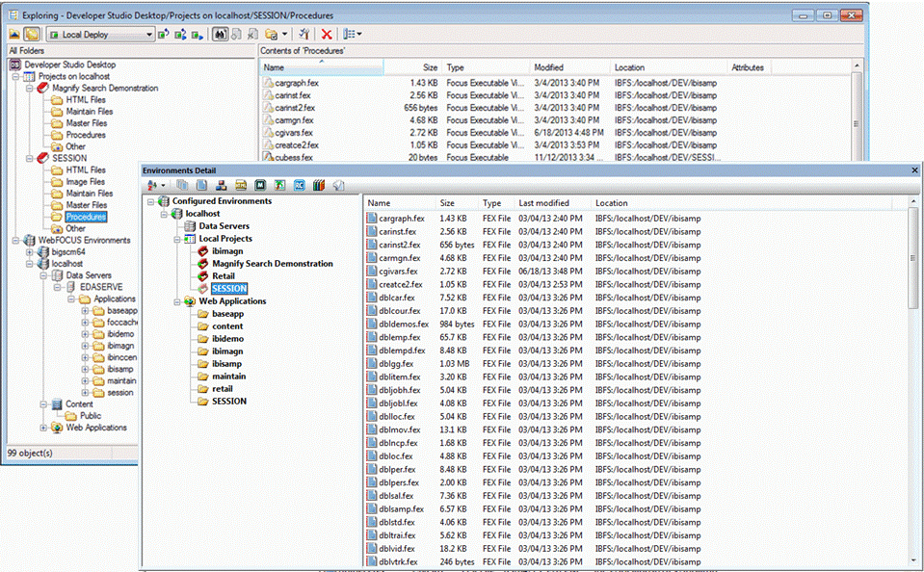Sort Environments Detail list by Size column

458,203
